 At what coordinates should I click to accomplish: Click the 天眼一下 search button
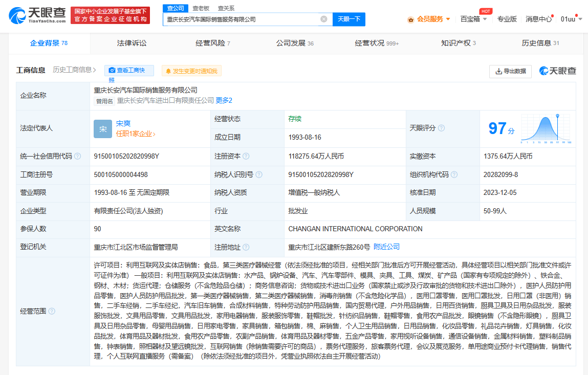[x=349, y=19]
